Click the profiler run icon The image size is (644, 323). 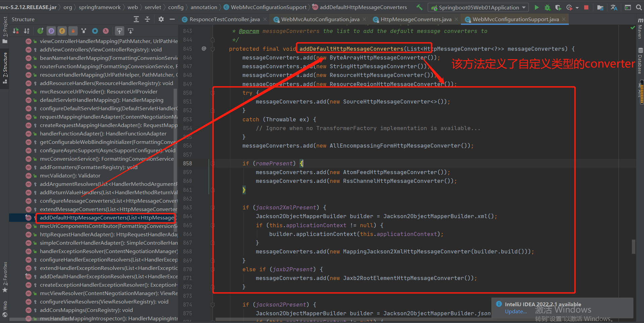point(569,7)
